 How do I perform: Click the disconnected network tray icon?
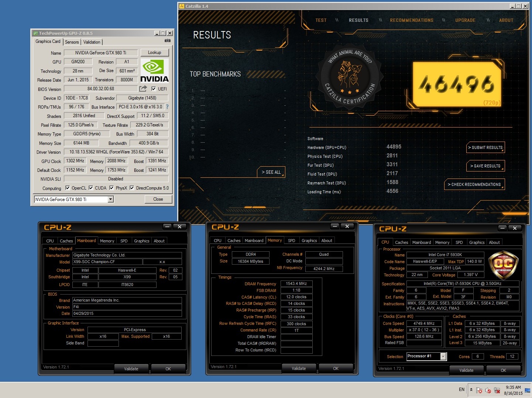[x=497, y=390]
